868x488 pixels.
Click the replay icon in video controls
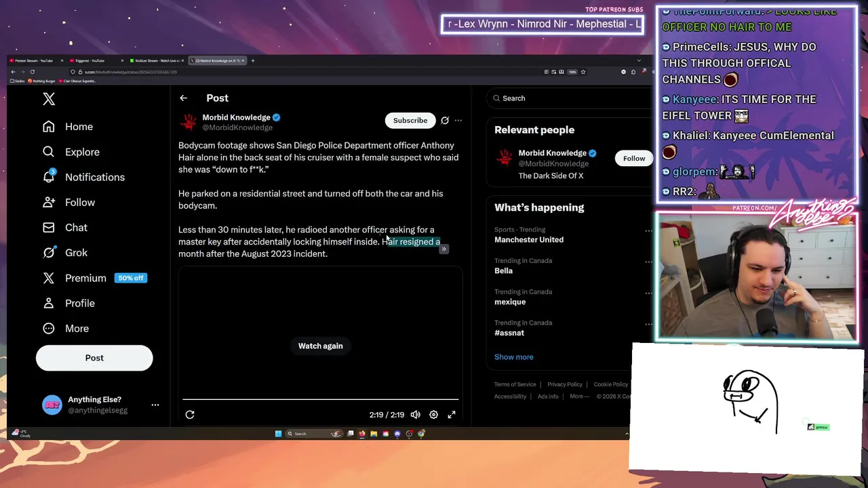tap(190, 415)
